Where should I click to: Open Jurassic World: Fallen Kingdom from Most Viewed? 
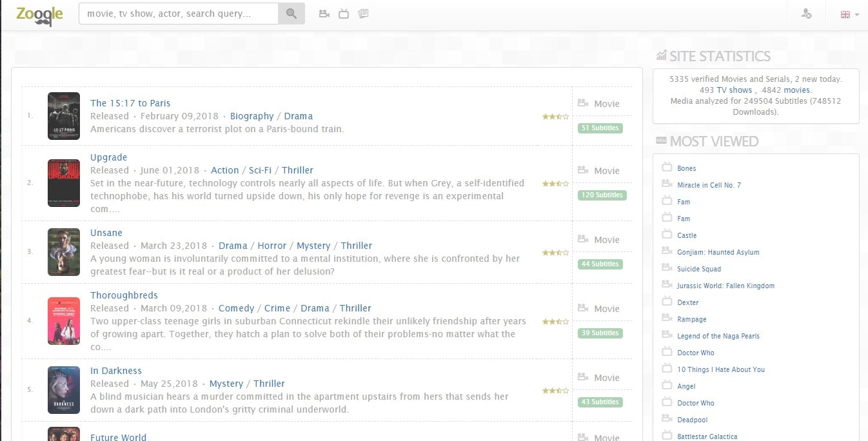pos(725,286)
